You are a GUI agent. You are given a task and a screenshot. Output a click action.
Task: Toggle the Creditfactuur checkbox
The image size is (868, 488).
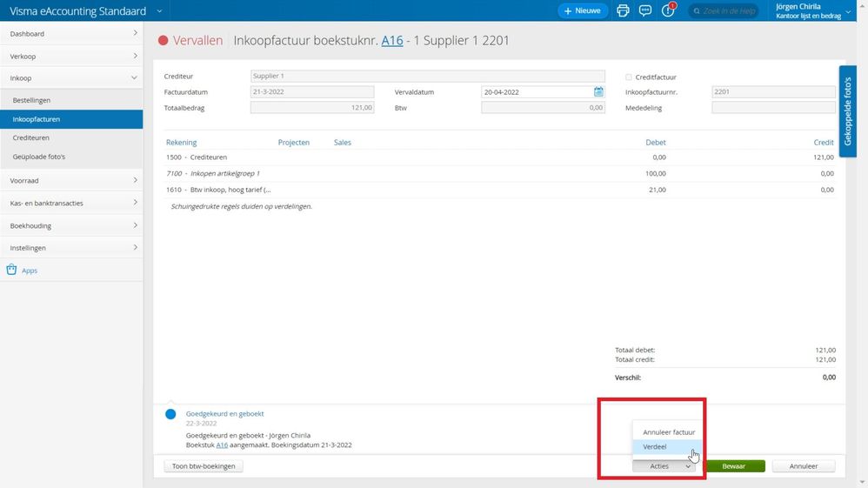pos(629,77)
